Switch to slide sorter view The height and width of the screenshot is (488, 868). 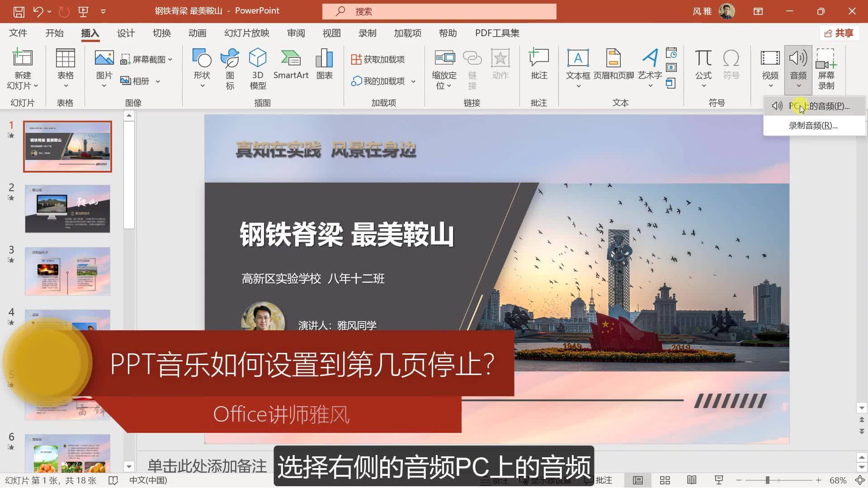click(665, 480)
